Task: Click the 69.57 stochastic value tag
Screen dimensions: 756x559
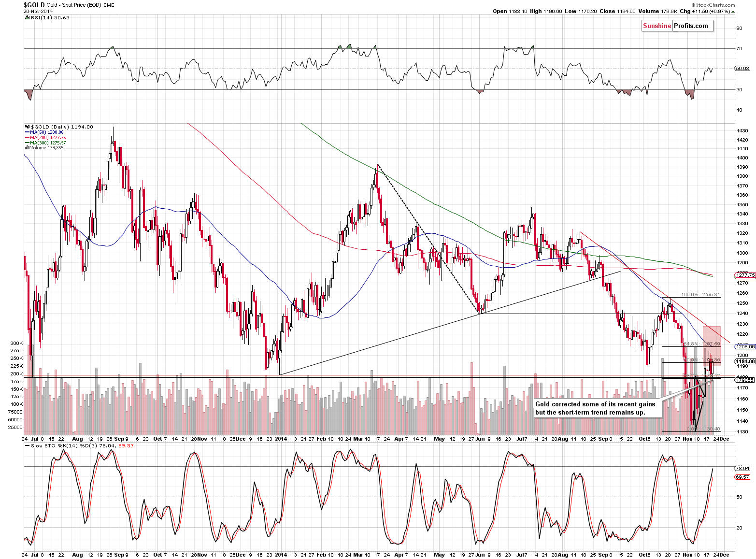Action: (742, 477)
